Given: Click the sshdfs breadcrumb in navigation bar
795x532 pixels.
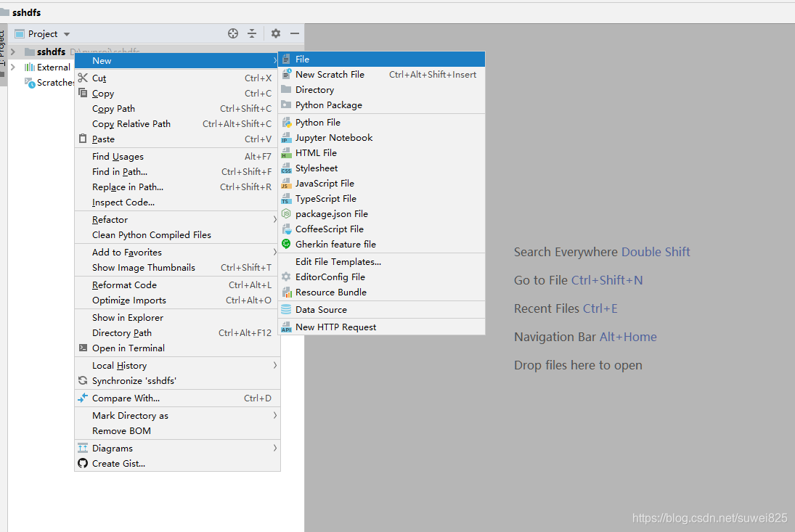Looking at the screenshot, I should point(21,12).
